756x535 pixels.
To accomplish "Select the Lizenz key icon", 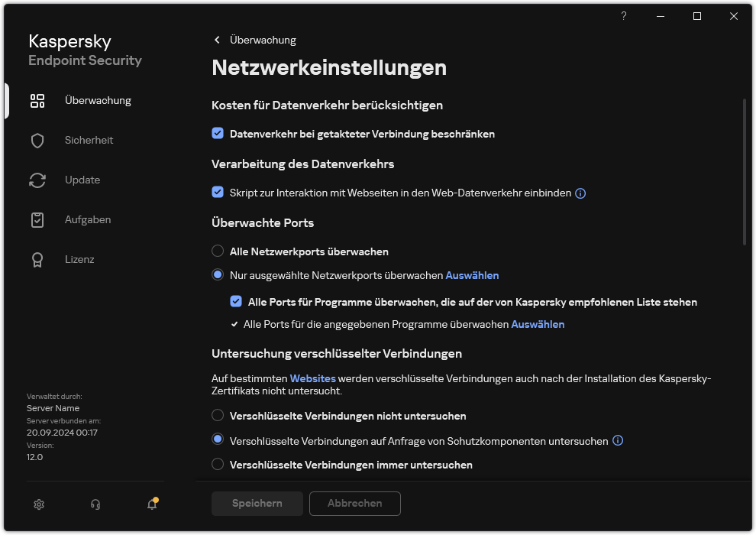I will [37, 259].
